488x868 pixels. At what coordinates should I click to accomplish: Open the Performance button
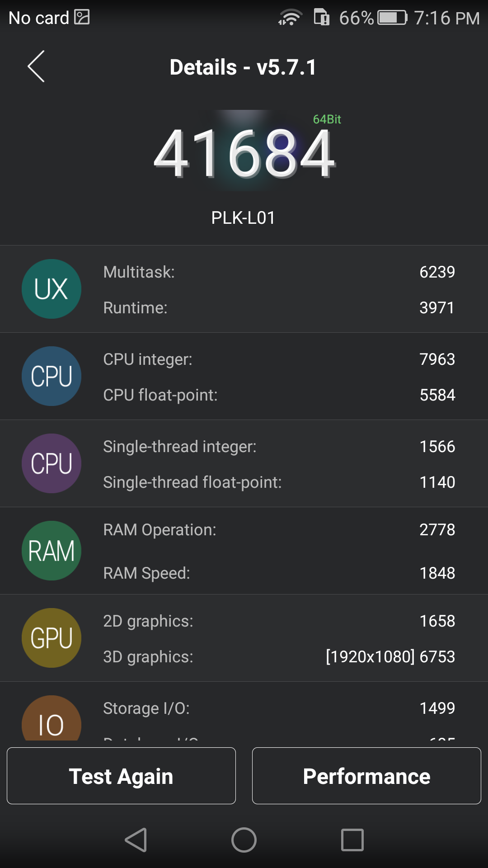[366, 776]
